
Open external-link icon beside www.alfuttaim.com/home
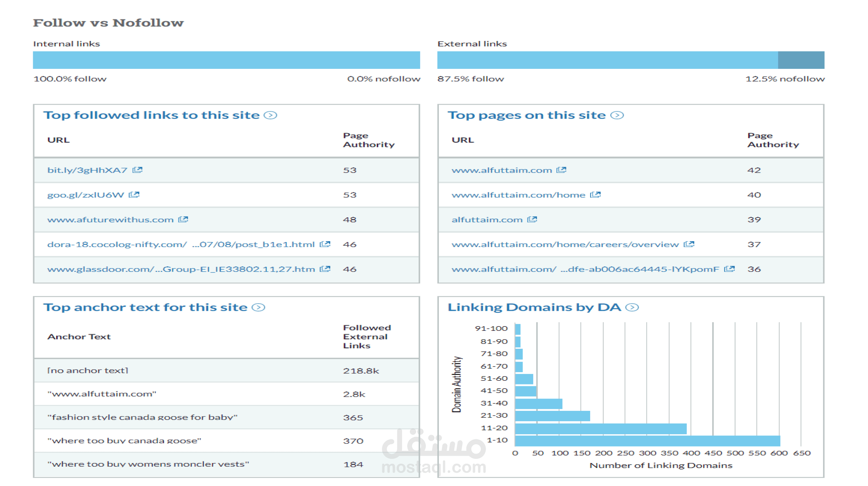[x=595, y=195]
